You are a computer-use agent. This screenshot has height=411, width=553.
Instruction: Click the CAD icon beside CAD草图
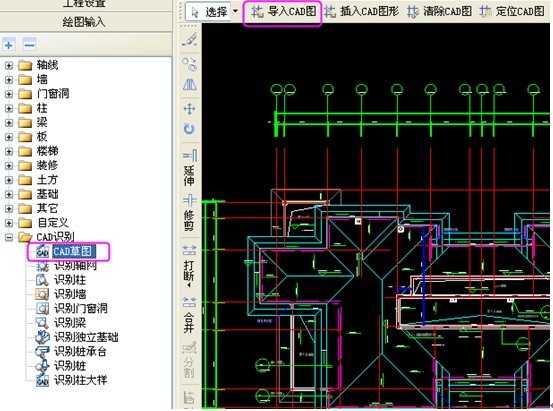click(43, 252)
